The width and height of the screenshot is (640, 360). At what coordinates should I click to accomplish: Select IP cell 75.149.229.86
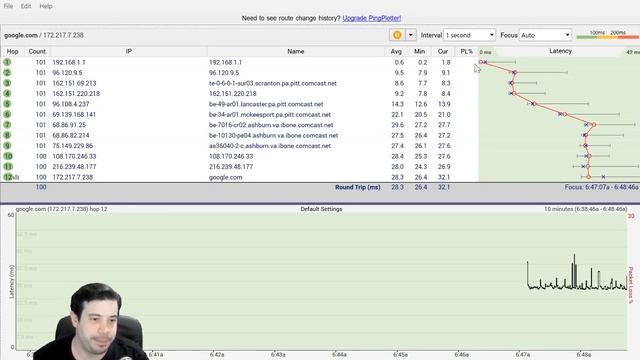pos(72,146)
